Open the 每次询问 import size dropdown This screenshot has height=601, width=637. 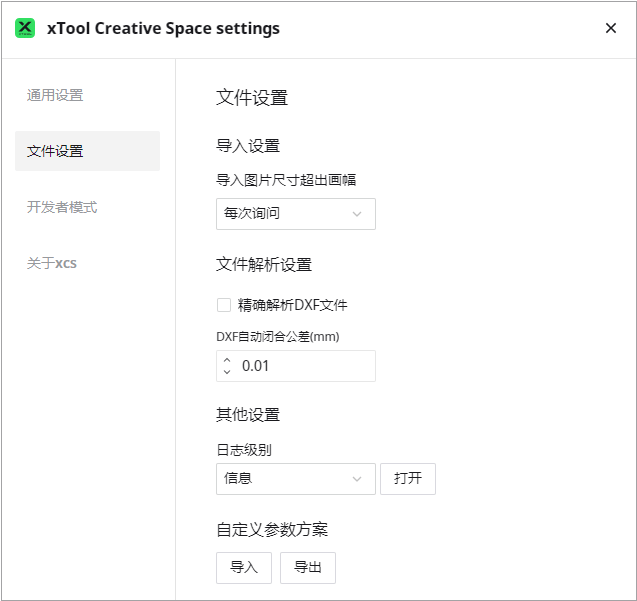tap(296, 214)
